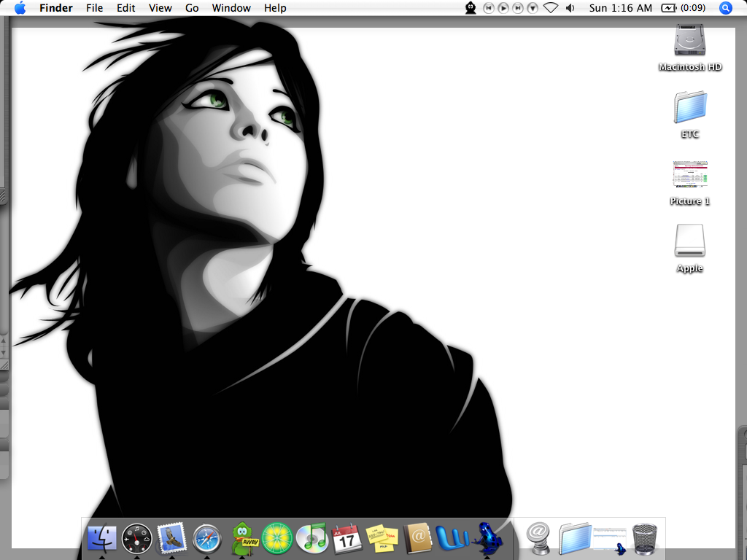Open the Edit menu
747x560 pixels.
125,8
